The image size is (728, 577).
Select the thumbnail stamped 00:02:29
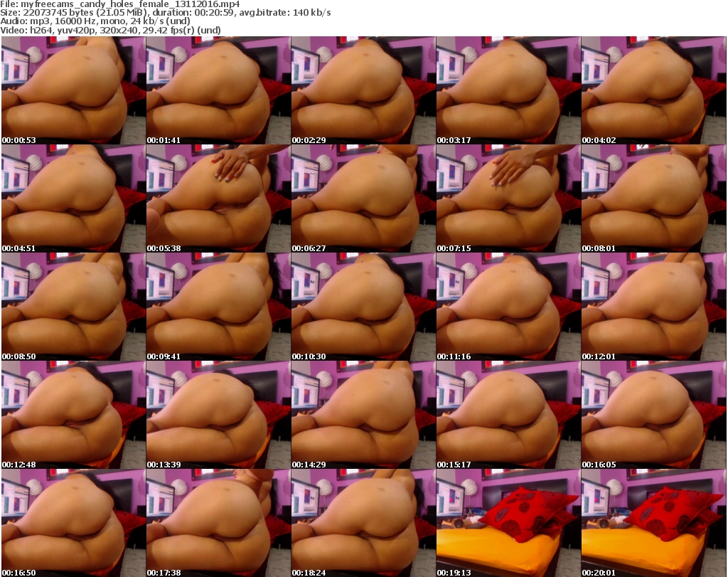pyautogui.click(x=363, y=90)
